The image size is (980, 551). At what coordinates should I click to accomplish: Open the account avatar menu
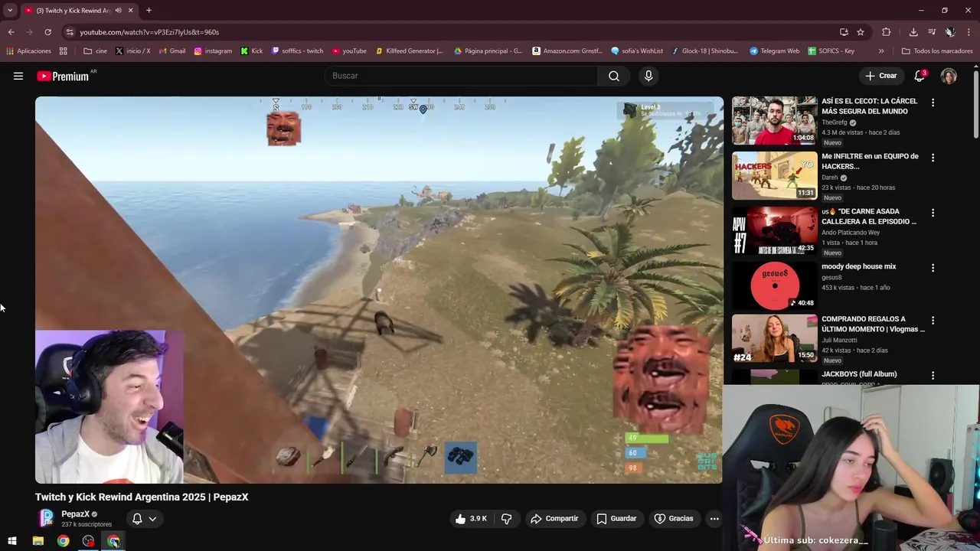click(949, 76)
